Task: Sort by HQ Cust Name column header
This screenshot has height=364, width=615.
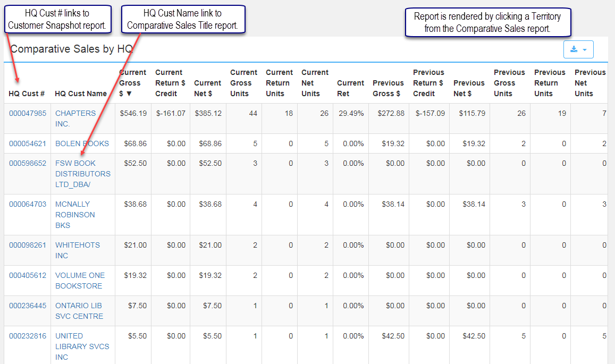Action: (81, 94)
